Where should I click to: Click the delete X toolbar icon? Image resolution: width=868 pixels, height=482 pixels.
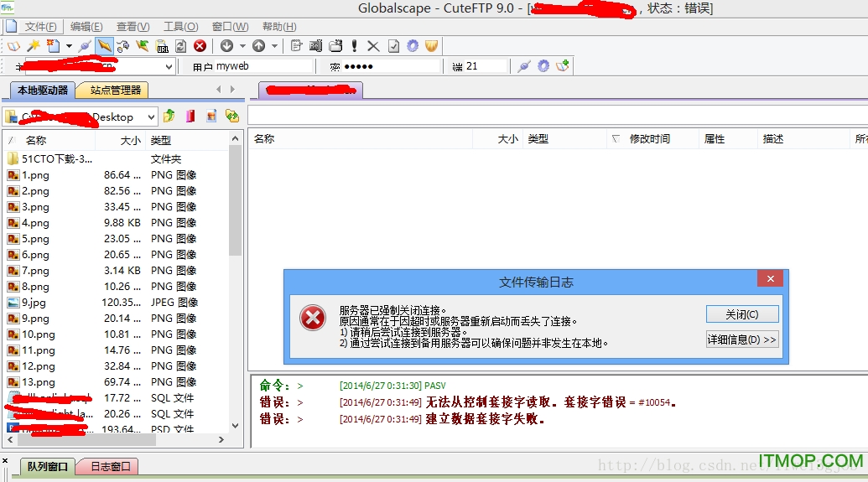(373, 46)
